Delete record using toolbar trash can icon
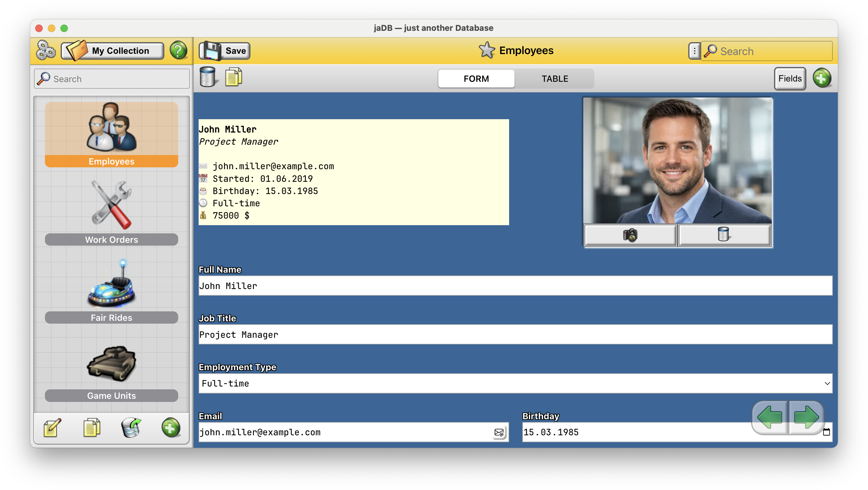The width and height of the screenshot is (868, 490). pyautogui.click(x=207, y=77)
